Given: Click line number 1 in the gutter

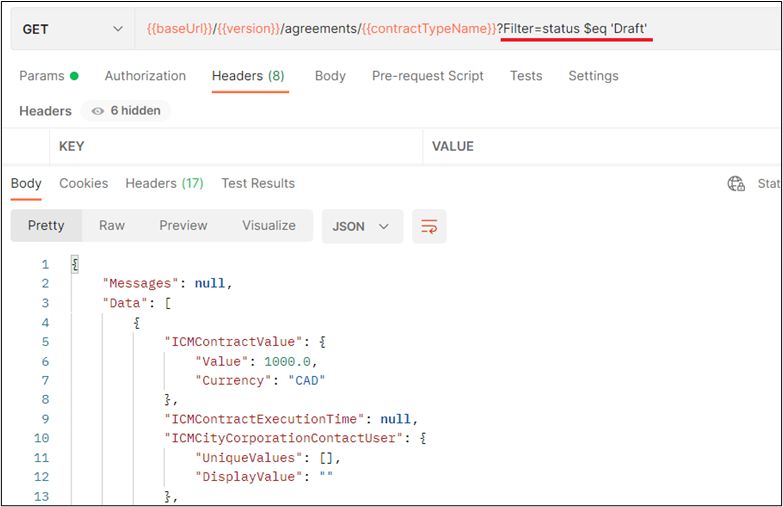Looking at the screenshot, I should (45, 265).
